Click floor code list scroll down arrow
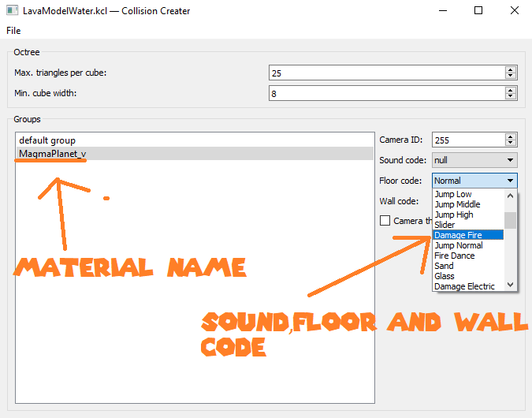The height and width of the screenshot is (418, 532). pos(510,285)
